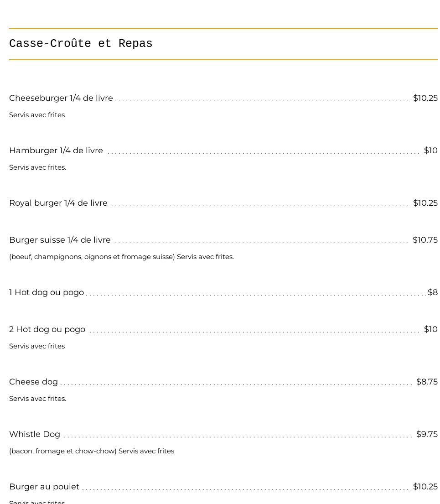Select the Hamburger 1/4 de livre item
This screenshot has height=504, width=440.
pos(56,151)
